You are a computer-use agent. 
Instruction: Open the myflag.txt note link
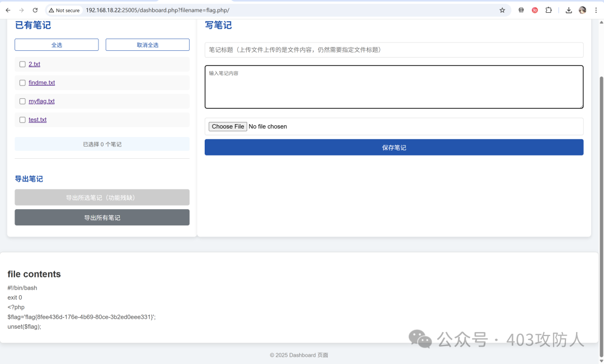coord(41,101)
